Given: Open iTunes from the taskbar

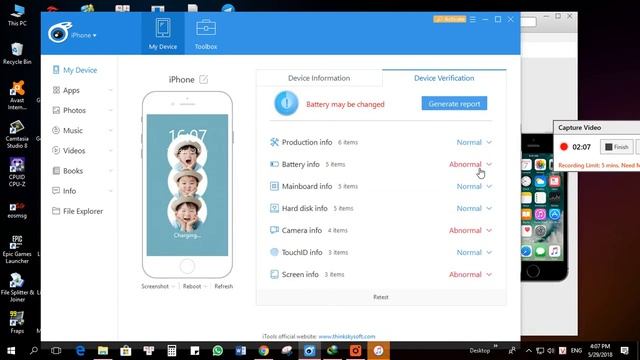Looking at the screenshot, I should click(378, 351).
